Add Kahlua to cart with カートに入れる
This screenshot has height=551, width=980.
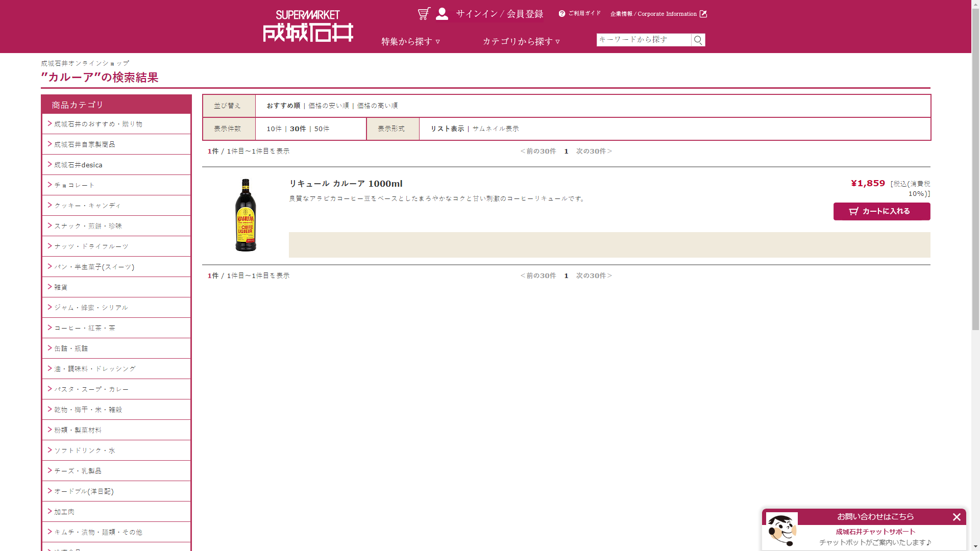click(881, 211)
